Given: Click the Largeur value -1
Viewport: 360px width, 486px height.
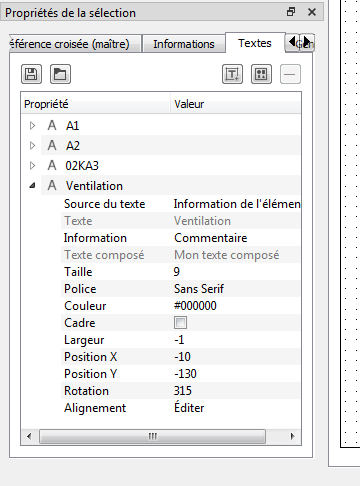Looking at the screenshot, I should click(179, 340).
